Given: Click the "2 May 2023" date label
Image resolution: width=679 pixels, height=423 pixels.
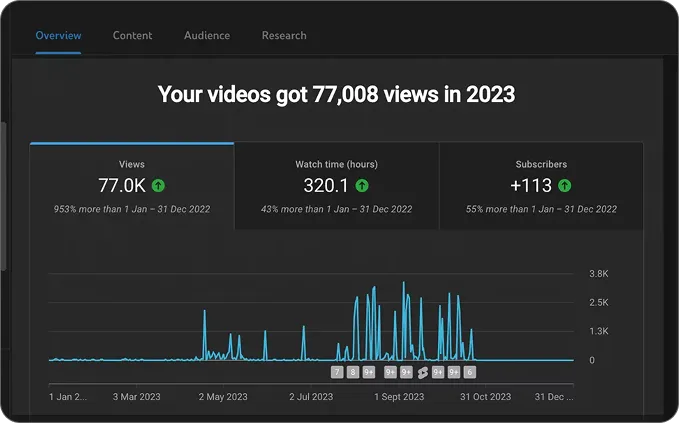Looking at the screenshot, I should point(223,397).
